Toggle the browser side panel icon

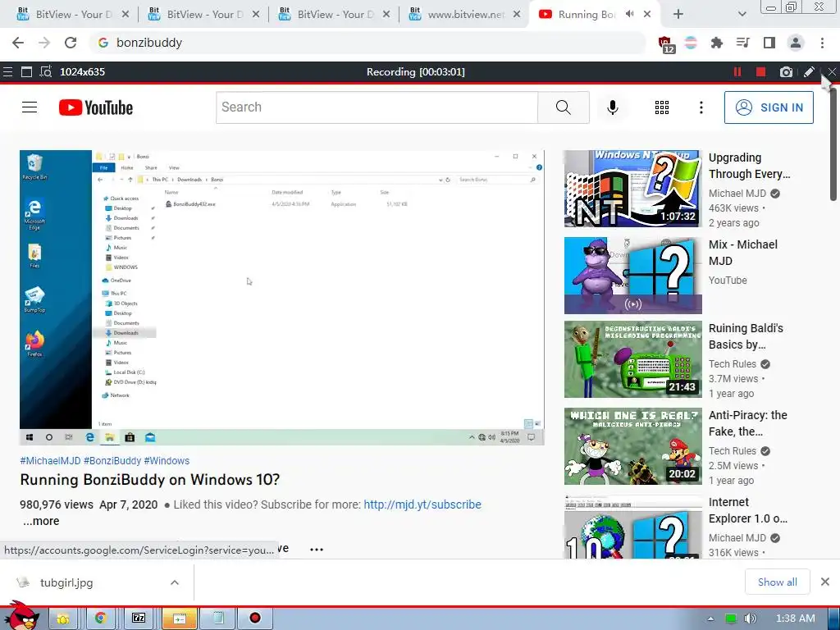[x=769, y=43]
